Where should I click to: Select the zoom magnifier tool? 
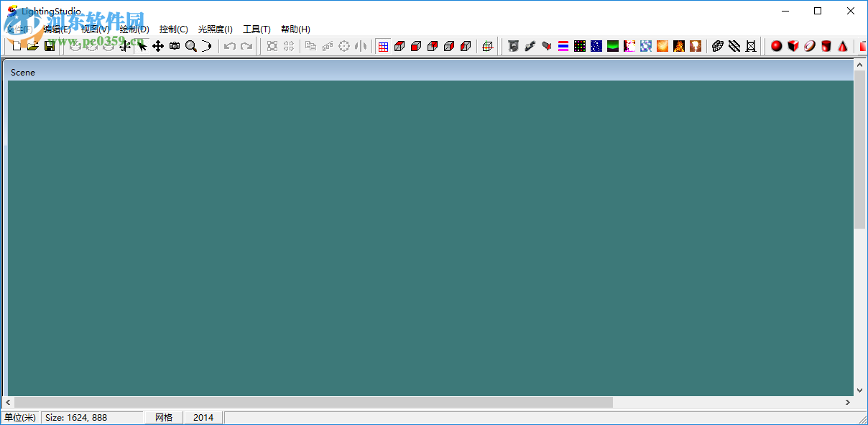[190, 45]
